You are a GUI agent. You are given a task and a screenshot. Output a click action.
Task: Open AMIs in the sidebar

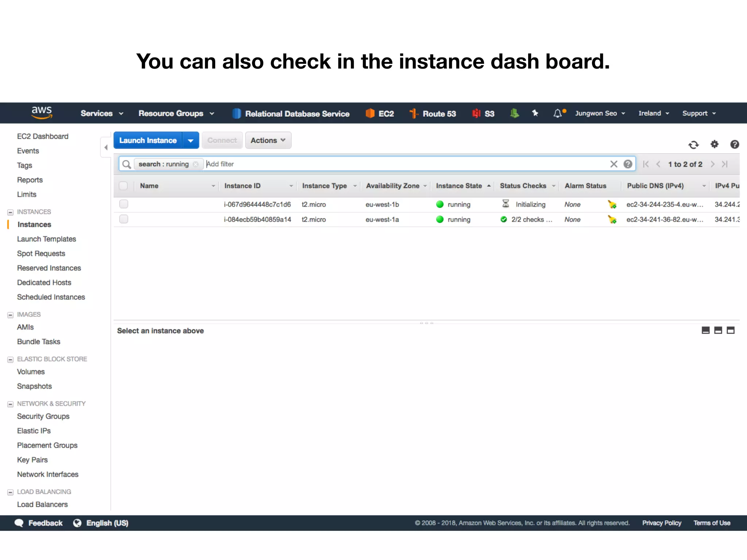[x=25, y=327]
